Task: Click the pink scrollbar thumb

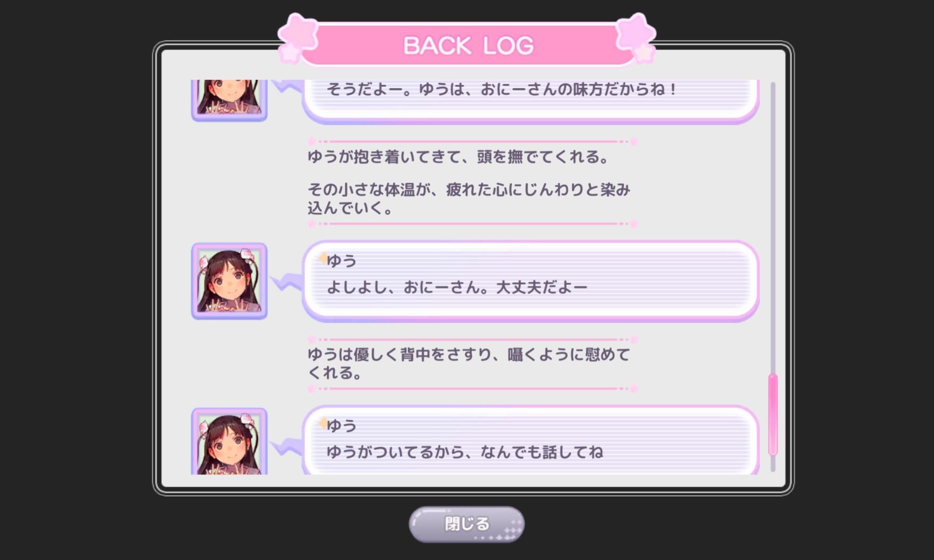Action: coord(773,414)
